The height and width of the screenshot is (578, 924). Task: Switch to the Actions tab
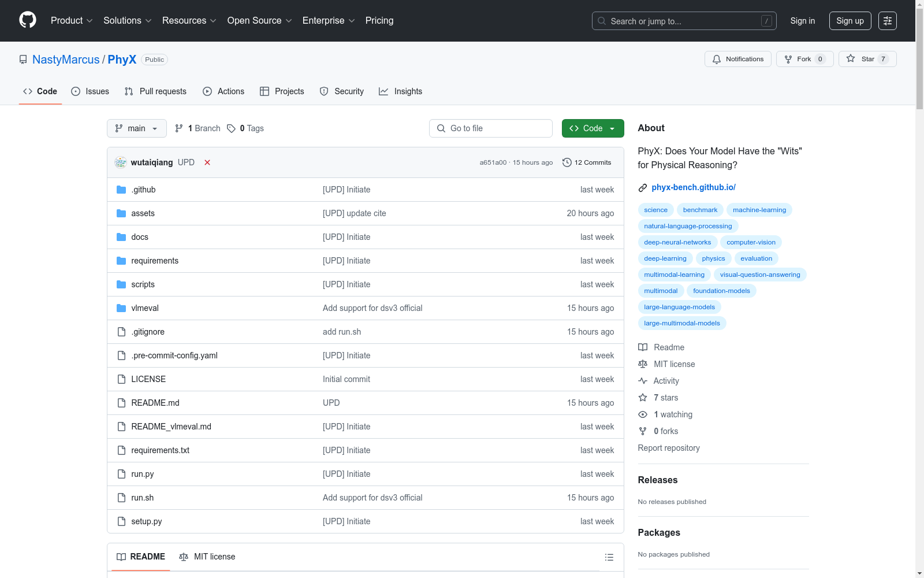point(223,91)
